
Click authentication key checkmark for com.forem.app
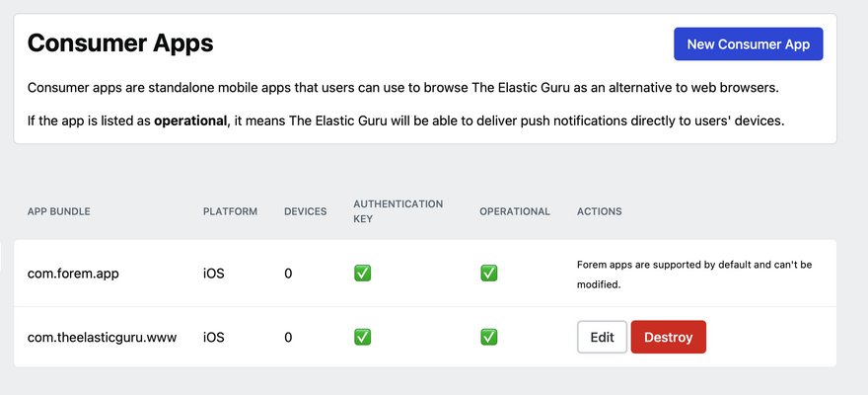tap(363, 273)
